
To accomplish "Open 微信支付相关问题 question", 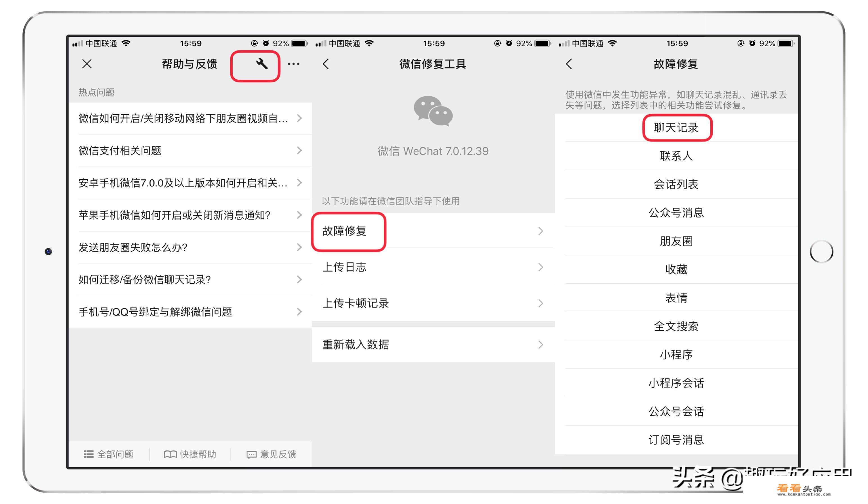I will tap(190, 150).
